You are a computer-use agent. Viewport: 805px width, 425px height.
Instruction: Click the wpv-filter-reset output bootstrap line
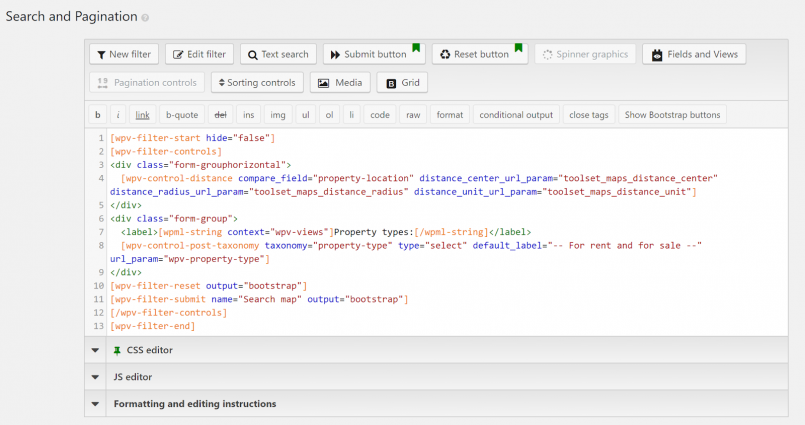tap(208, 286)
